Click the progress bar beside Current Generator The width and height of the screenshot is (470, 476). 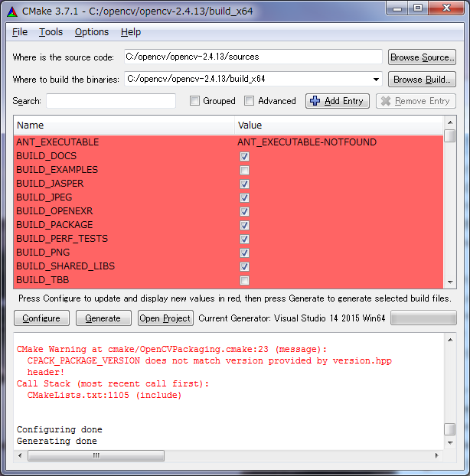click(423, 318)
